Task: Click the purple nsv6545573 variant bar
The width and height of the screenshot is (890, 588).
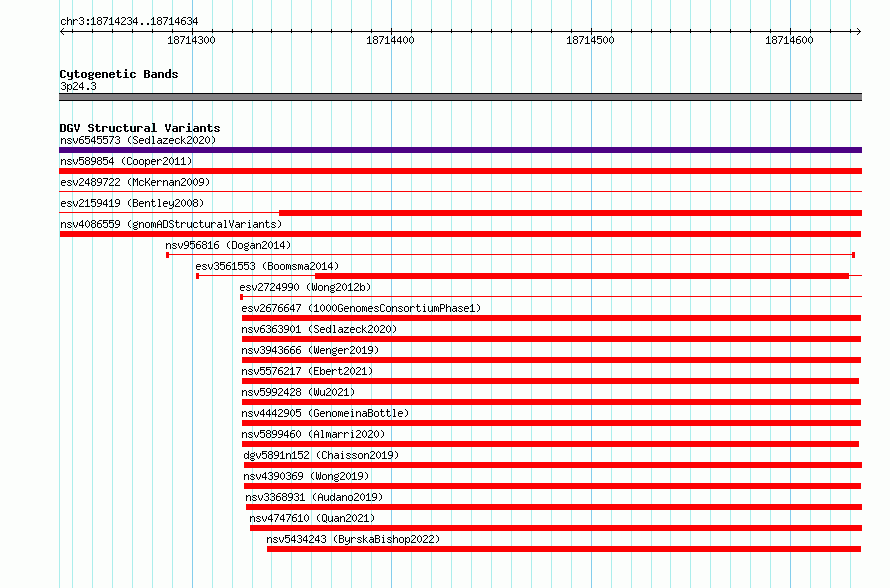Action: (x=460, y=150)
